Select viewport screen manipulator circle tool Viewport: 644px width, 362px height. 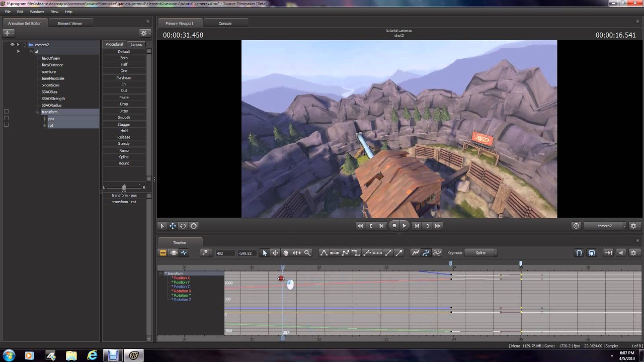tap(194, 226)
